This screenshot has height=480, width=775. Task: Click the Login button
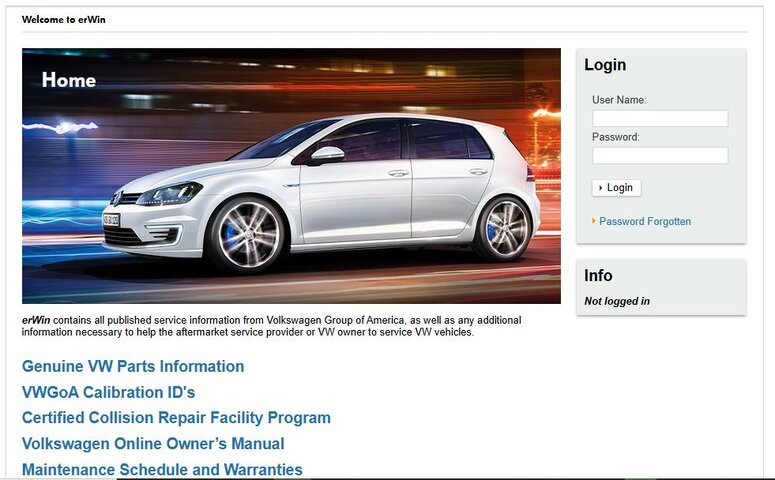[x=616, y=188]
